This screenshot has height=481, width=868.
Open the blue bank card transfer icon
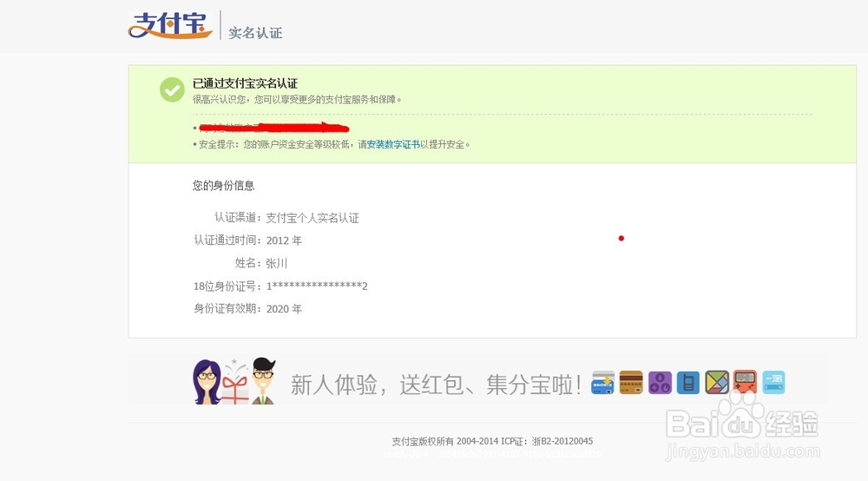tap(603, 383)
